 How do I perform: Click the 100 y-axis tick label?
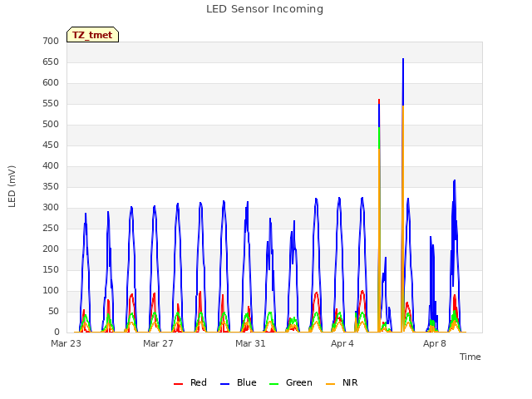pos(51,290)
